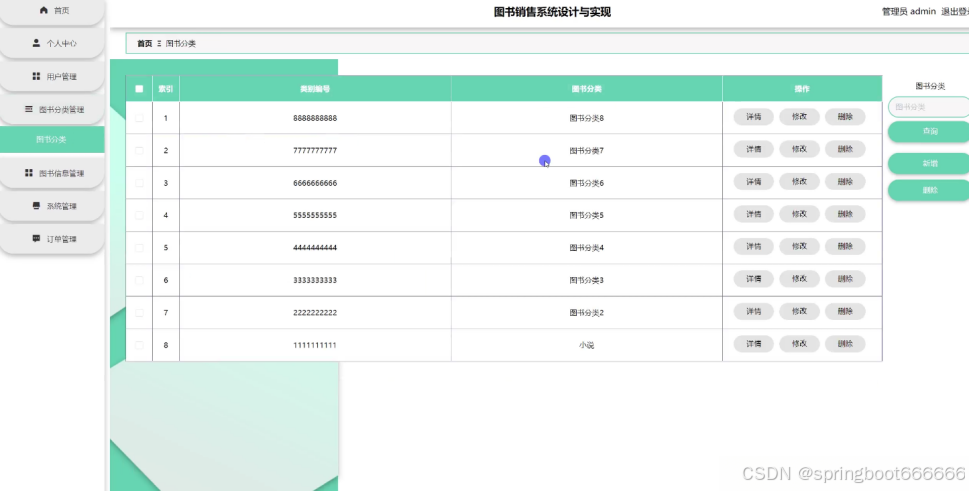Open 详情 for the 小说 row

click(753, 343)
